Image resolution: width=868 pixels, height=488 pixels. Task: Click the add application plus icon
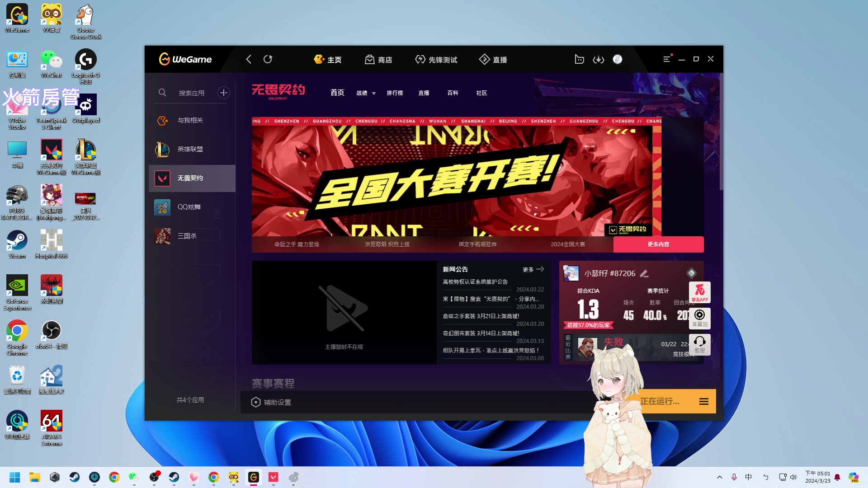pyautogui.click(x=224, y=93)
